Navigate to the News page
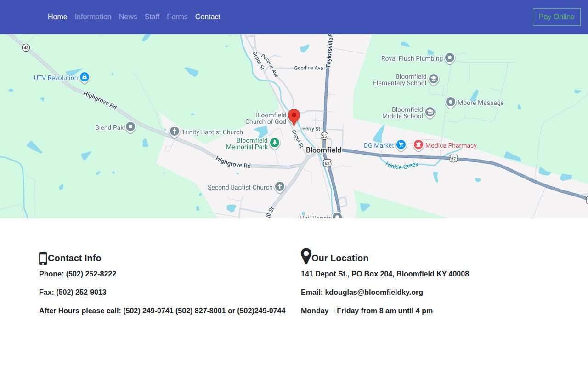Image resolution: width=588 pixels, height=368 pixels. pyautogui.click(x=128, y=17)
